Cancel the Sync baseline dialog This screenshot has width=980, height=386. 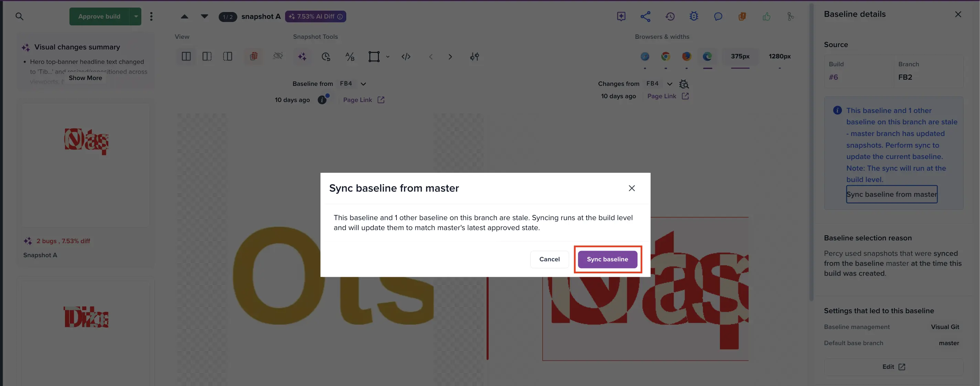(x=549, y=259)
